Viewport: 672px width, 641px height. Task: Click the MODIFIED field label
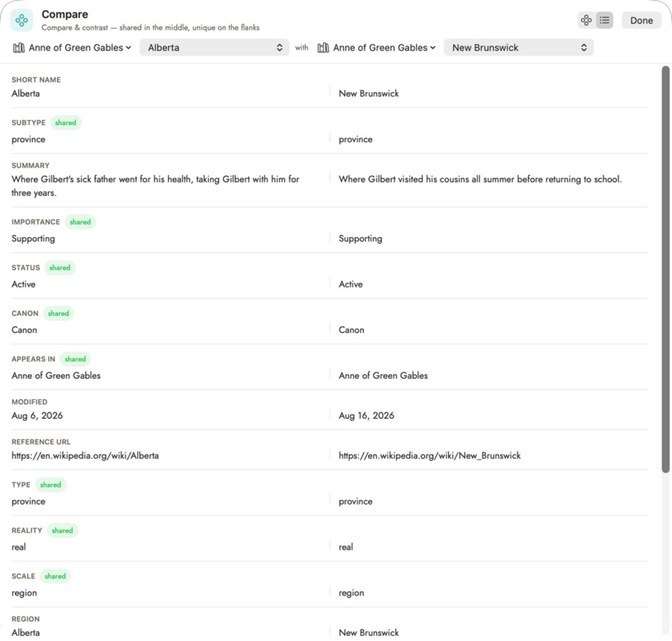pyautogui.click(x=29, y=402)
